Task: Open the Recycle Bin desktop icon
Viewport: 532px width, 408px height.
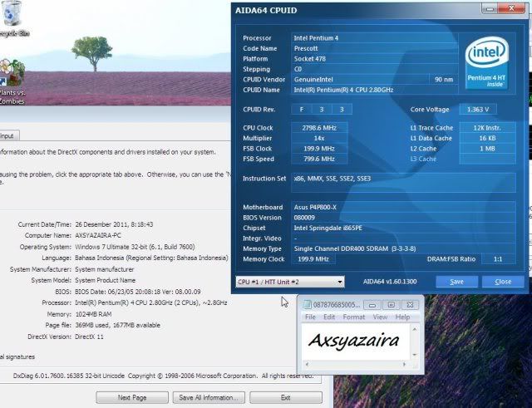Action: tap(12, 18)
